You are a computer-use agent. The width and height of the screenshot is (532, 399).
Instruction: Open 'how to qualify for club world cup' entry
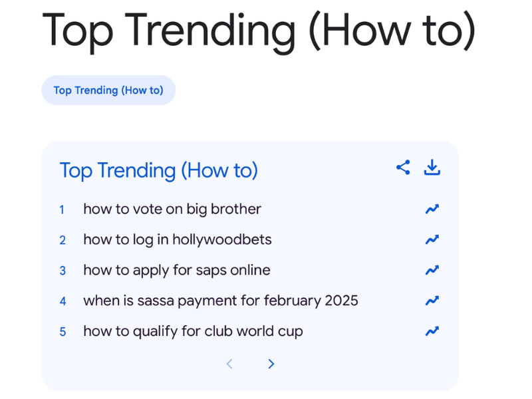click(193, 331)
